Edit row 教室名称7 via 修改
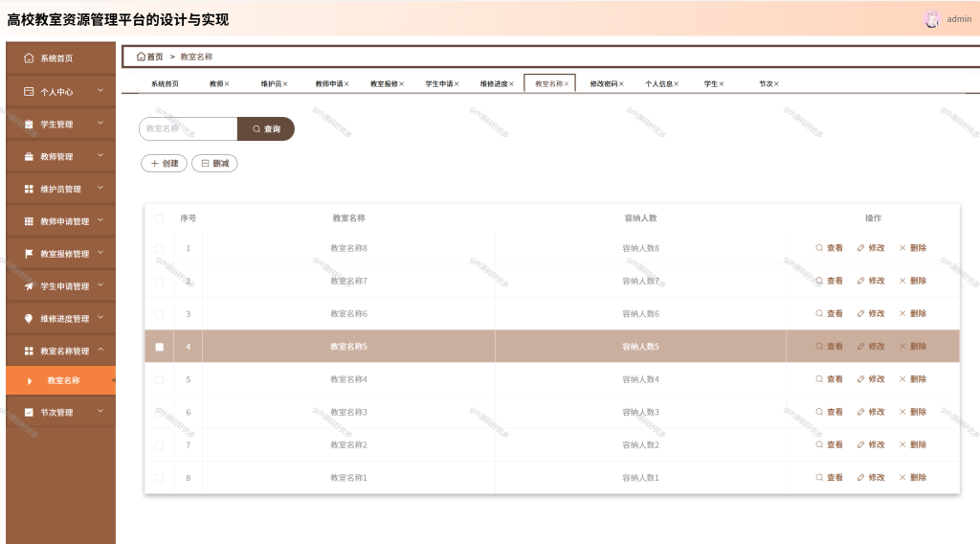The image size is (980, 544). (x=871, y=281)
